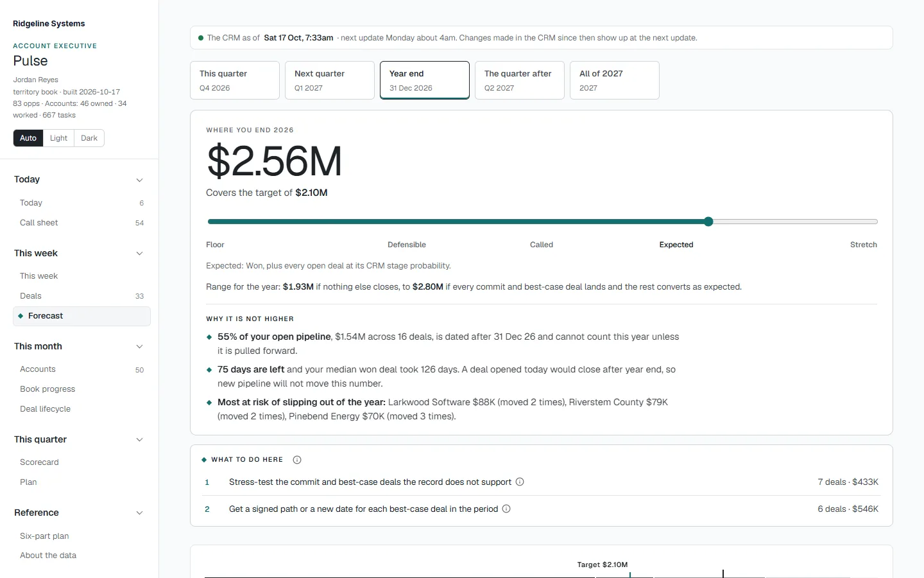
Task: Click '7 deals · $433K' value
Action: 848,482
